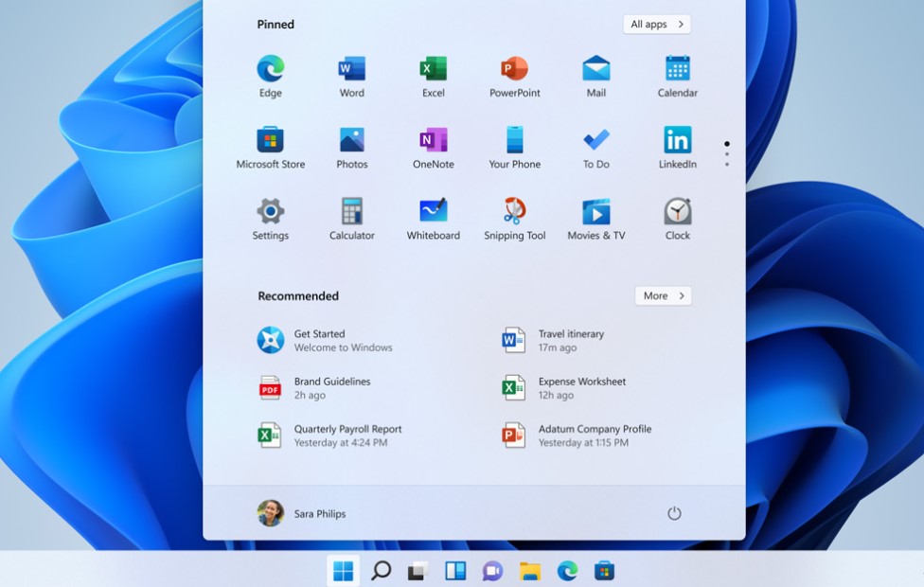Viewport: 924px width, 587px height.
Task: Open Movies & TV
Action: 595,212
